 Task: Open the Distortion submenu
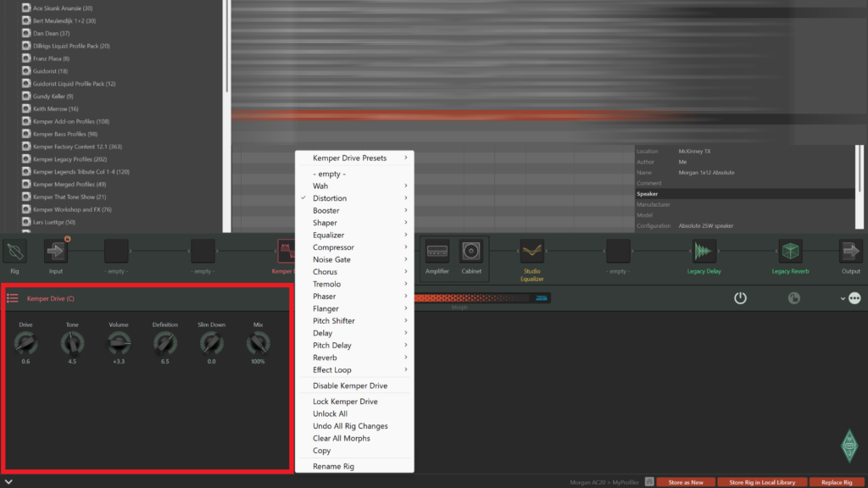pyautogui.click(x=330, y=198)
